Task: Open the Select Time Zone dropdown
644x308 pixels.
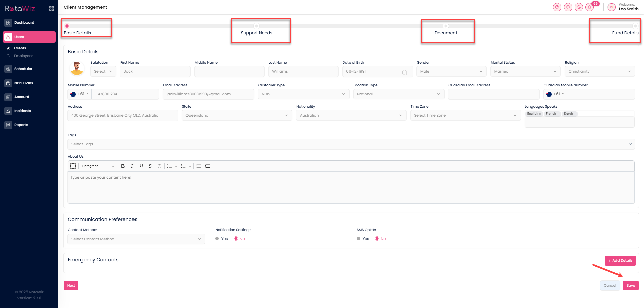Action: (x=465, y=115)
